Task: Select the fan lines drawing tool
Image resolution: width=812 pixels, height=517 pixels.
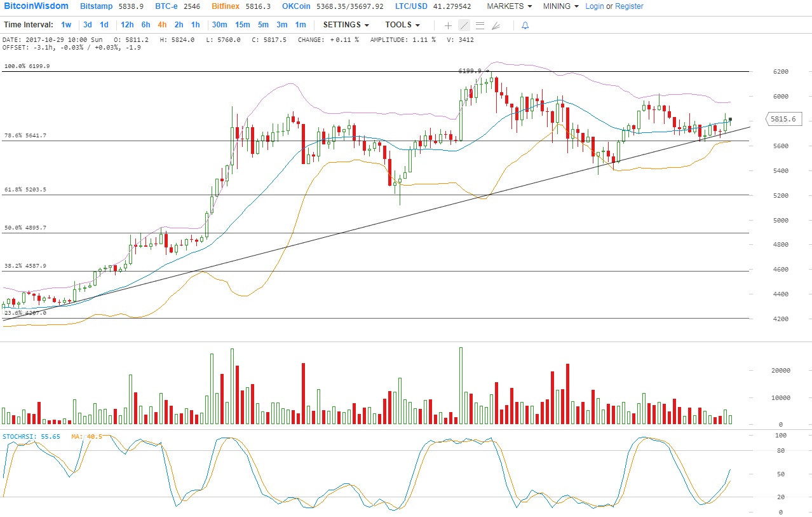Action: click(x=496, y=25)
